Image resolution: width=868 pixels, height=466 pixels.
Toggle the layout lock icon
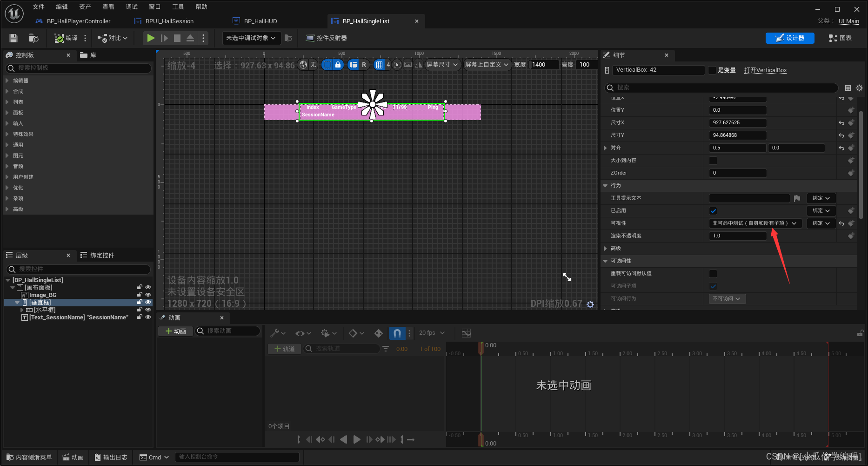[x=338, y=65]
